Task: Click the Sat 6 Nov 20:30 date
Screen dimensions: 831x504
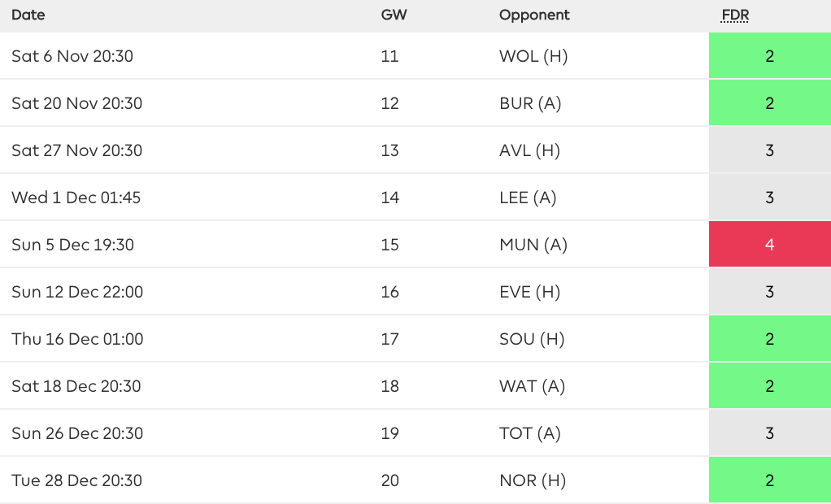Action: click(72, 56)
